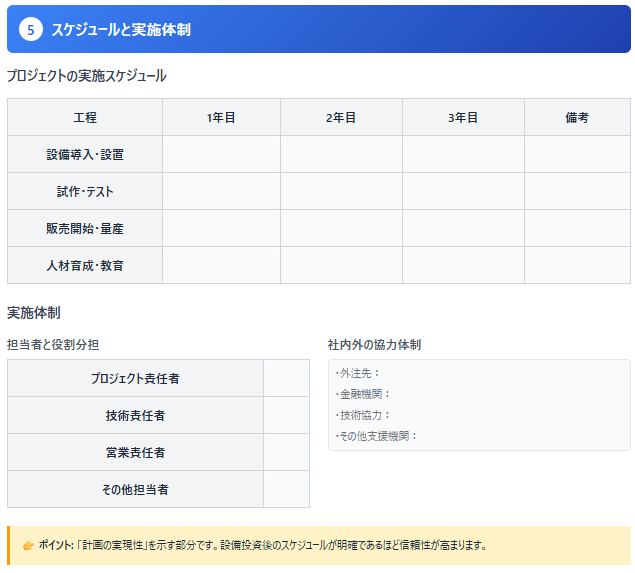Click the empty cell beside その他担当者
Screen dimensions: 635x573
(286, 490)
